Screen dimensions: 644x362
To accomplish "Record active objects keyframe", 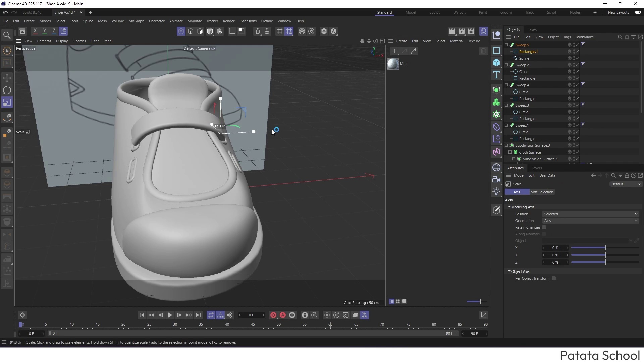I will click(273, 315).
